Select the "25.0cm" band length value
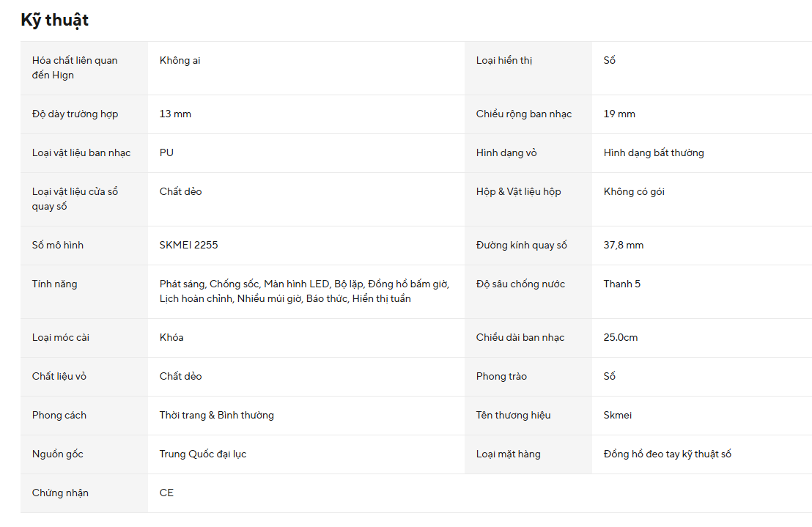 coord(621,337)
